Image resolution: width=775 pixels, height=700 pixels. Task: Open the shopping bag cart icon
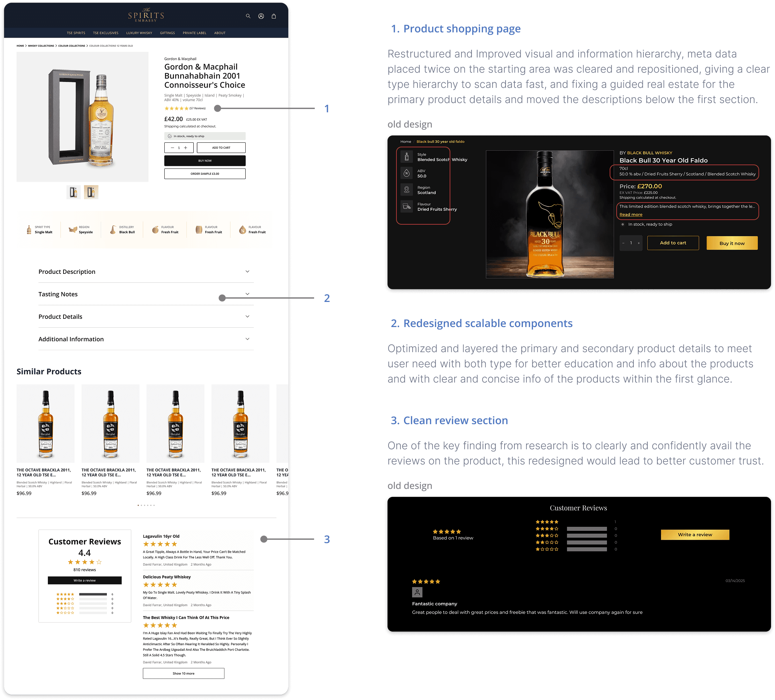(x=274, y=16)
